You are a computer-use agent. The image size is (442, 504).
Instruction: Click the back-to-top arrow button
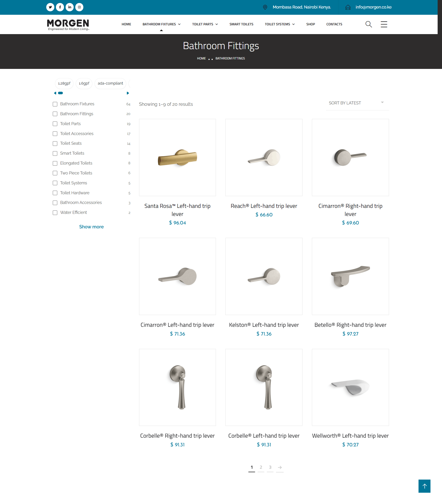pyautogui.click(x=424, y=486)
